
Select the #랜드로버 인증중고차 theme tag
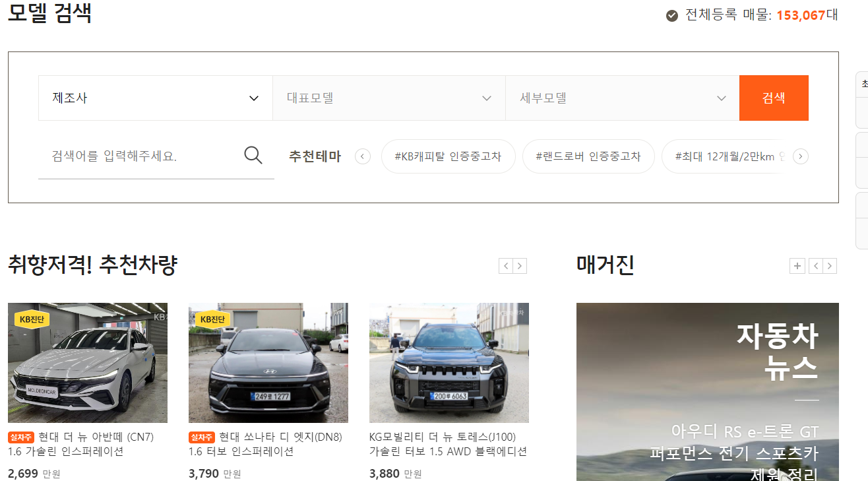click(588, 156)
